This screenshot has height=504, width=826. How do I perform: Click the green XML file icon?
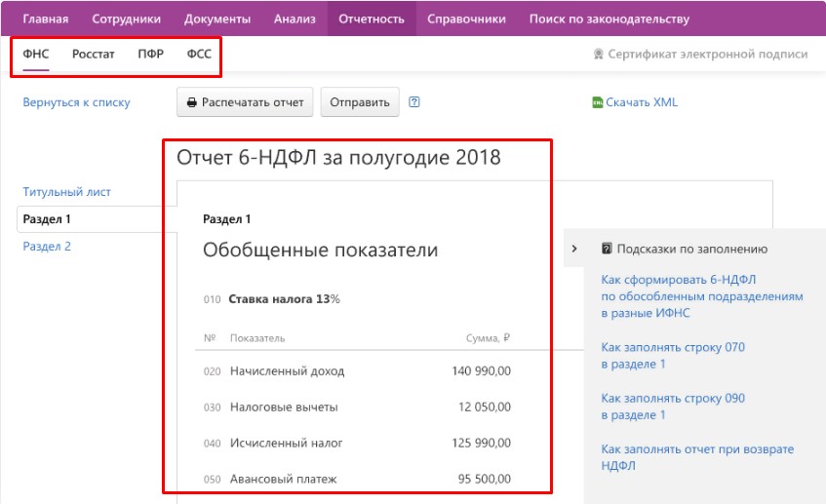tap(598, 102)
